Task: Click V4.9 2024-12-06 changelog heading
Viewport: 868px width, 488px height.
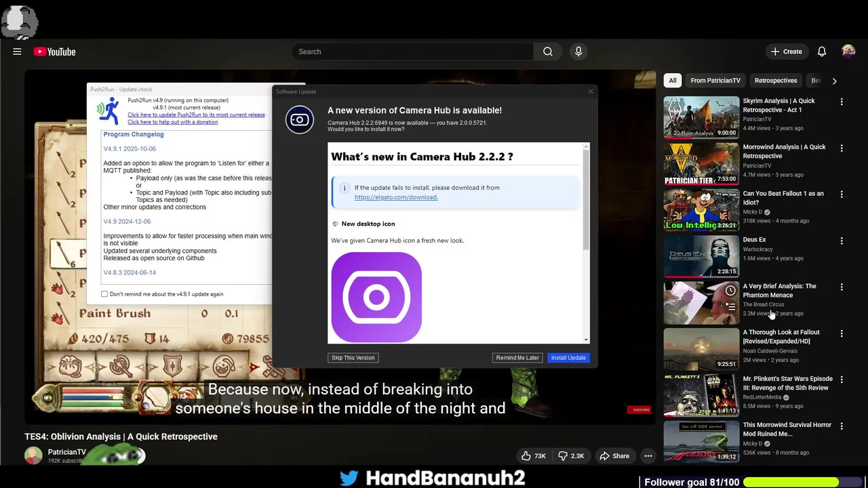Action: (127, 222)
